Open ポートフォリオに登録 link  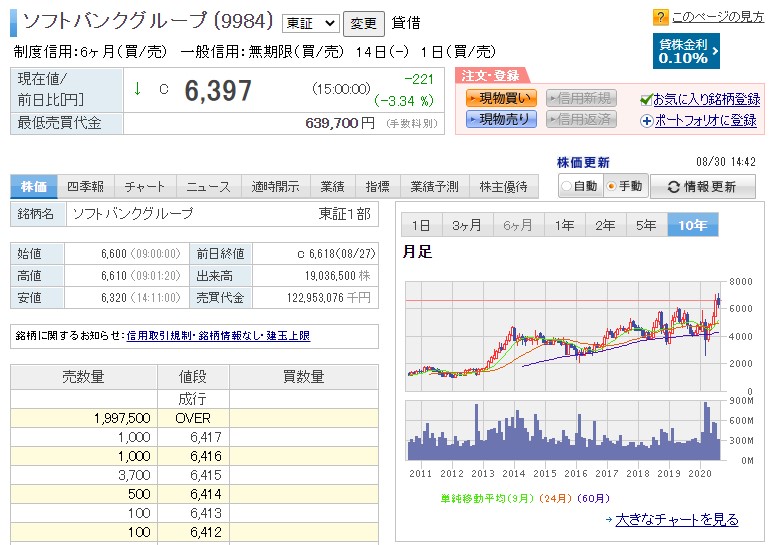(705, 120)
